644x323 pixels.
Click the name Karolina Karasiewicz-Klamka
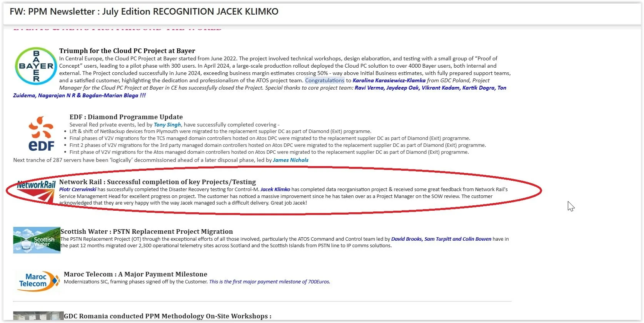pos(389,80)
